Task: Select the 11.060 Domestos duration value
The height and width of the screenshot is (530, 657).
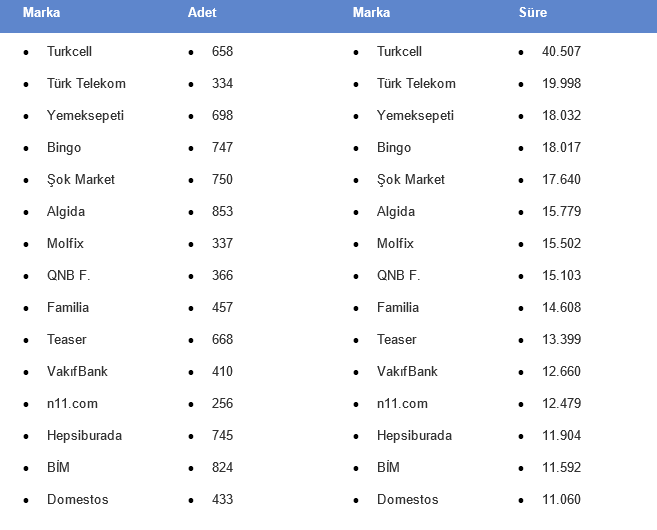Action: pos(561,499)
